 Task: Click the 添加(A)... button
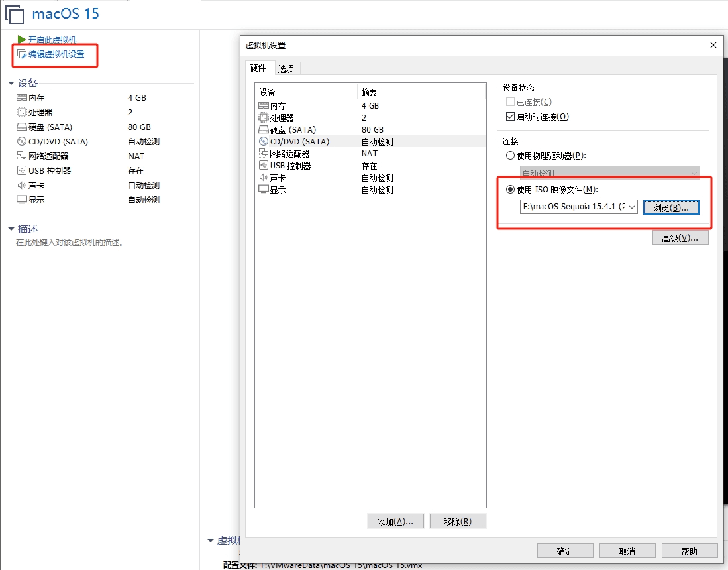click(395, 521)
